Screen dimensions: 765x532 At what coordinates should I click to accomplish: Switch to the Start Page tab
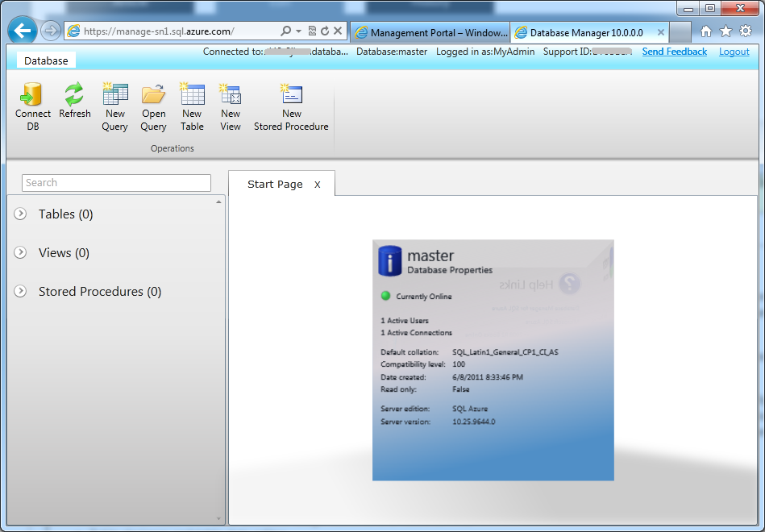pyautogui.click(x=275, y=184)
